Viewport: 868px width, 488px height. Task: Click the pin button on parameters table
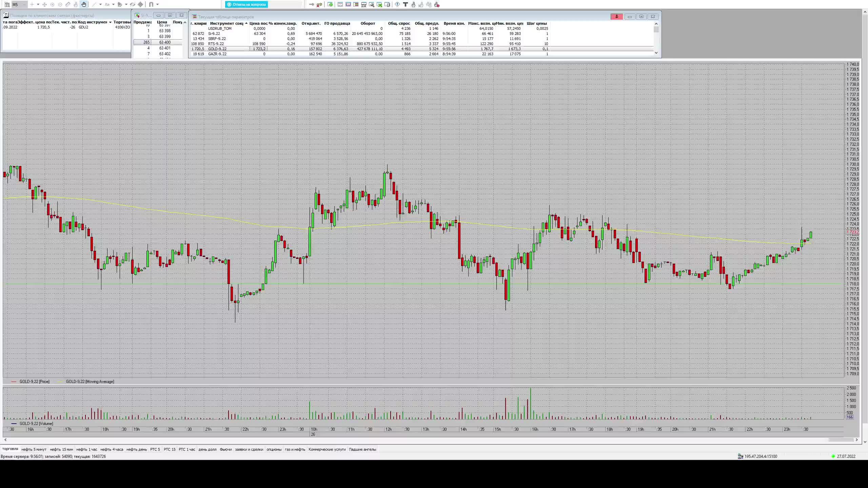(617, 17)
